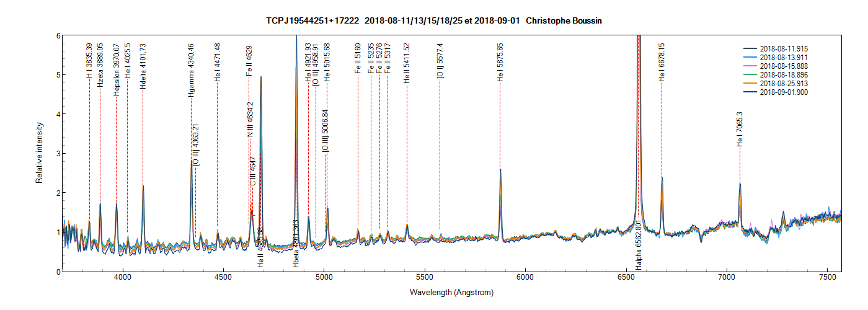Click the orange 2018-08-25.913 legend swatch

coord(750,83)
